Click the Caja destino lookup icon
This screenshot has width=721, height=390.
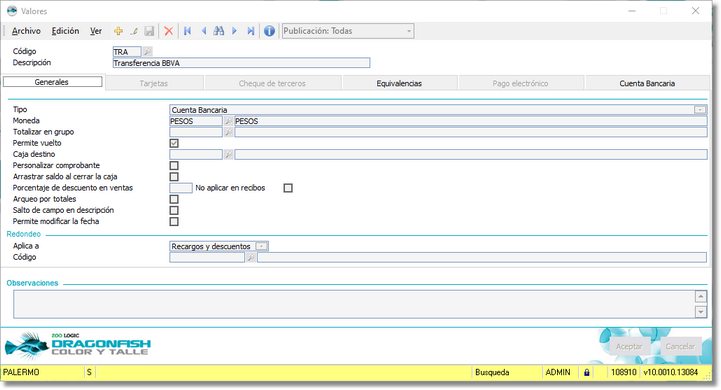tap(228, 155)
